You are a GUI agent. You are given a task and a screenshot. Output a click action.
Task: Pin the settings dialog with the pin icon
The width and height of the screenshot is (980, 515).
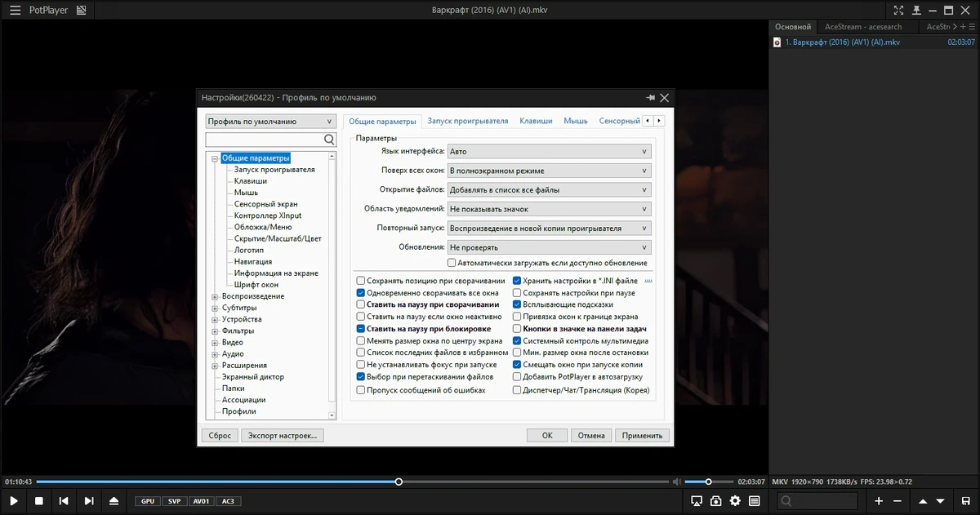click(650, 97)
